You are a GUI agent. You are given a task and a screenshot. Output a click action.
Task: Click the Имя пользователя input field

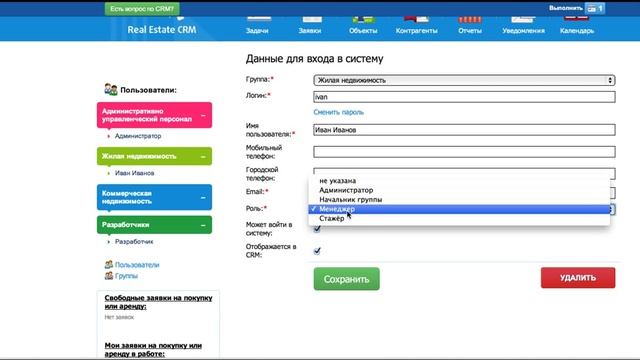[x=464, y=130]
